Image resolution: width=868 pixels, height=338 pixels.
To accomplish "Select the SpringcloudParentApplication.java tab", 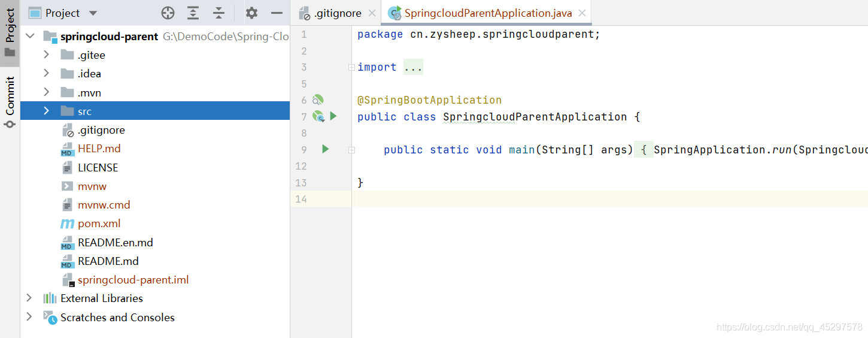I will 487,13.
